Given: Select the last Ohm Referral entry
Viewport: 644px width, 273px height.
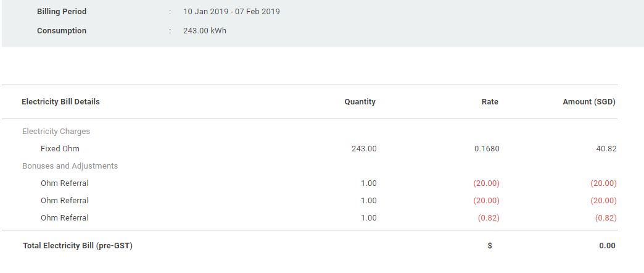Looking at the screenshot, I should click(x=65, y=218).
